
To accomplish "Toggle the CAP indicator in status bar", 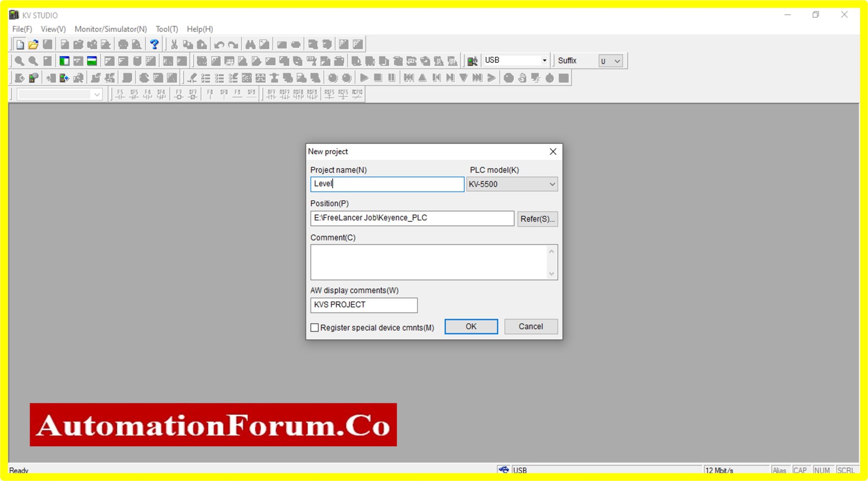I will coord(801,470).
